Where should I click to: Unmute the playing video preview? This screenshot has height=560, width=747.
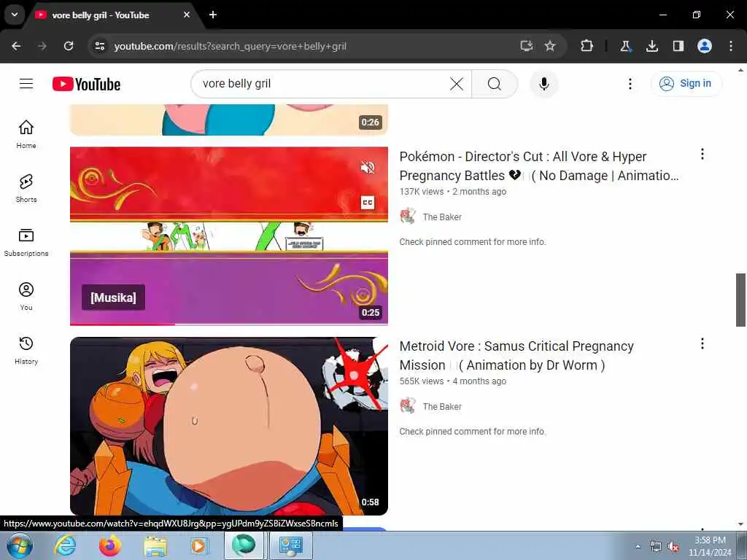click(x=368, y=167)
